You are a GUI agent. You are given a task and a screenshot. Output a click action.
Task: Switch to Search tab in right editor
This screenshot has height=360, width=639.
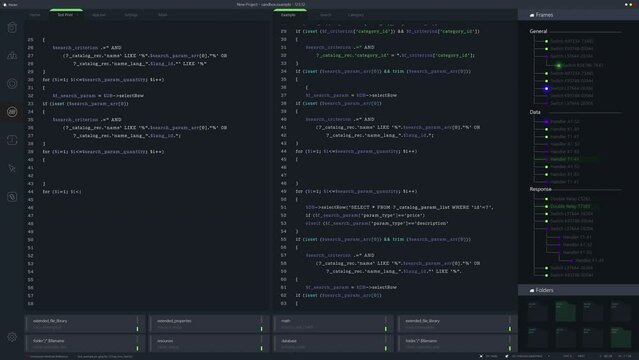[326, 15]
